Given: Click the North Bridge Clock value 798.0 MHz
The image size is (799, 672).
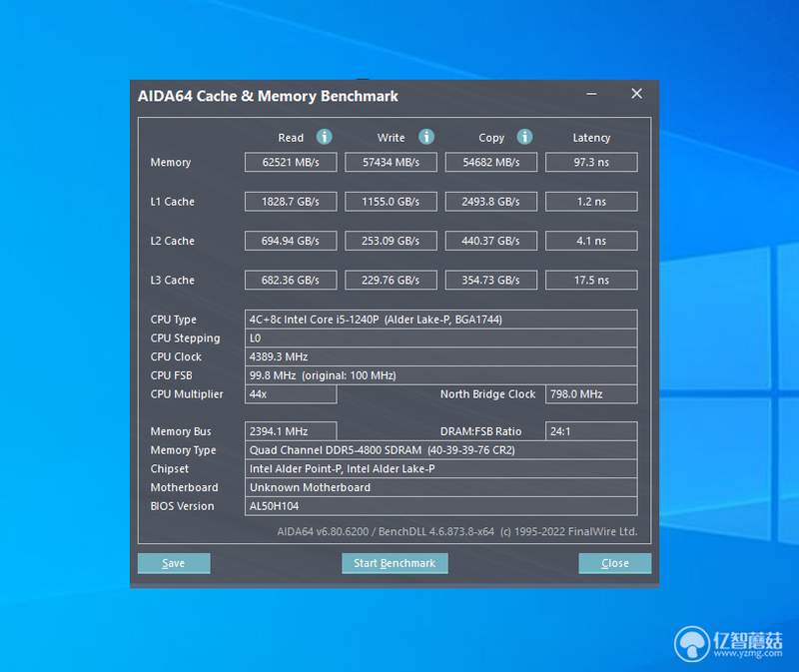Looking at the screenshot, I should [x=591, y=394].
